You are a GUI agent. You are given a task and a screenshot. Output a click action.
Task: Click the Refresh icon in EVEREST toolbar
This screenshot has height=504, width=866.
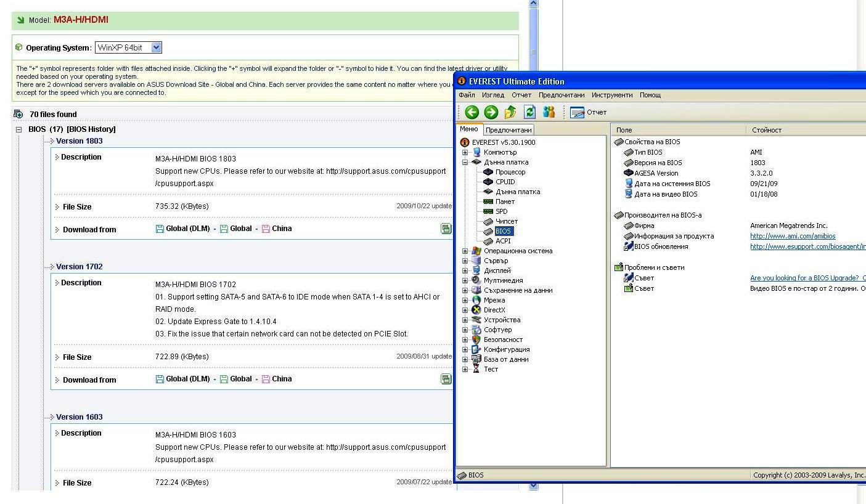pyautogui.click(x=529, y=112)
